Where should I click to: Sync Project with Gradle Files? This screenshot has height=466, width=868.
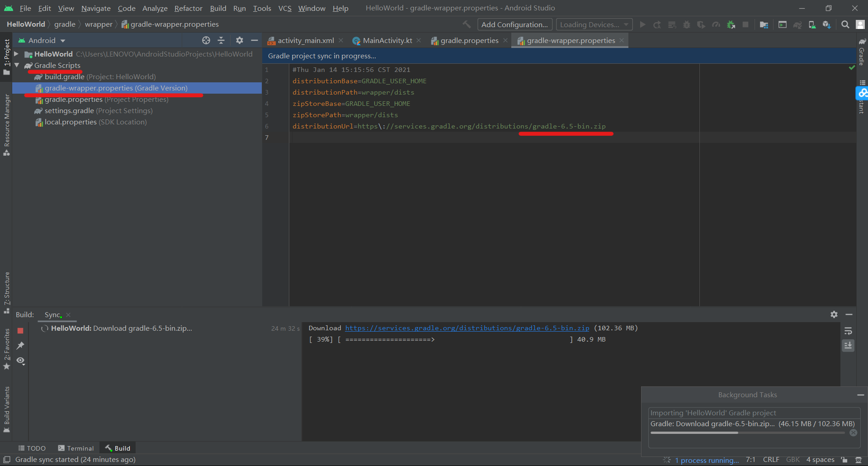(x=798, y=24)
